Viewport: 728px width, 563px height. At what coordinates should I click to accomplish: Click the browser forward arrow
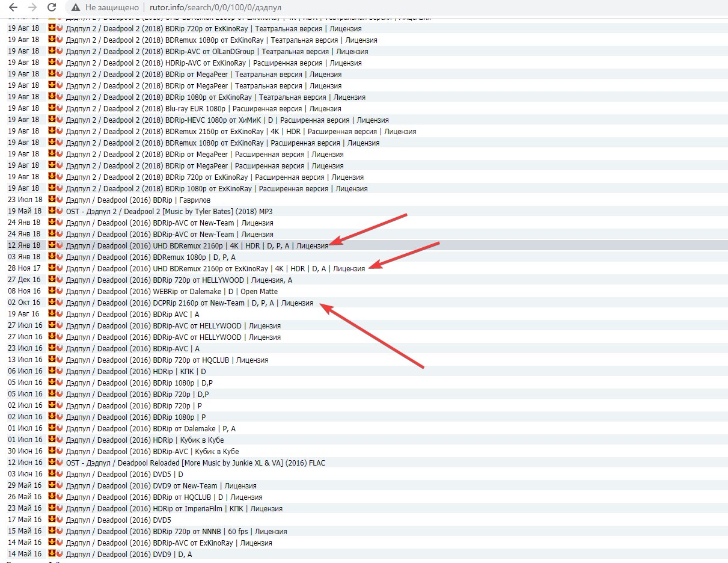[x=32, y=7]
